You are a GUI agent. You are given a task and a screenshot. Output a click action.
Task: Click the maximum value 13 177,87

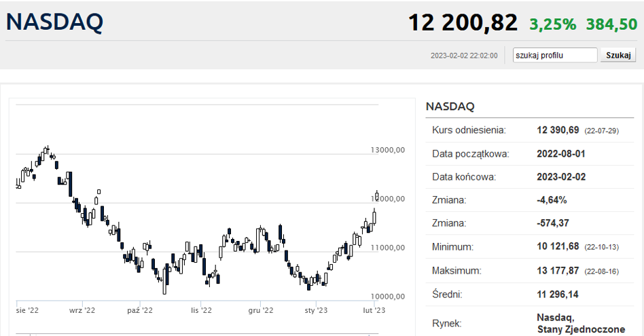[558, 271]
